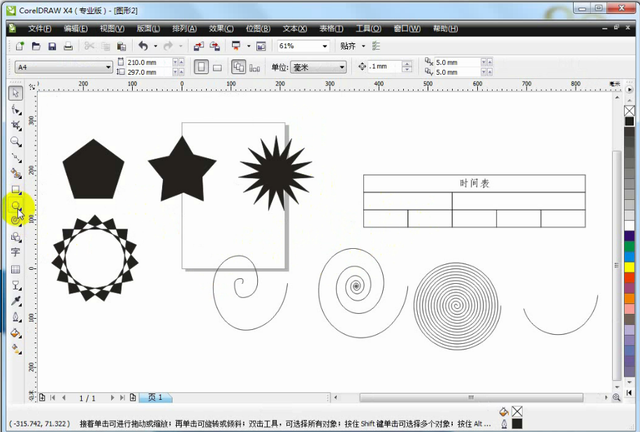Click the page width 210.0 mm field

coord(149,62)
